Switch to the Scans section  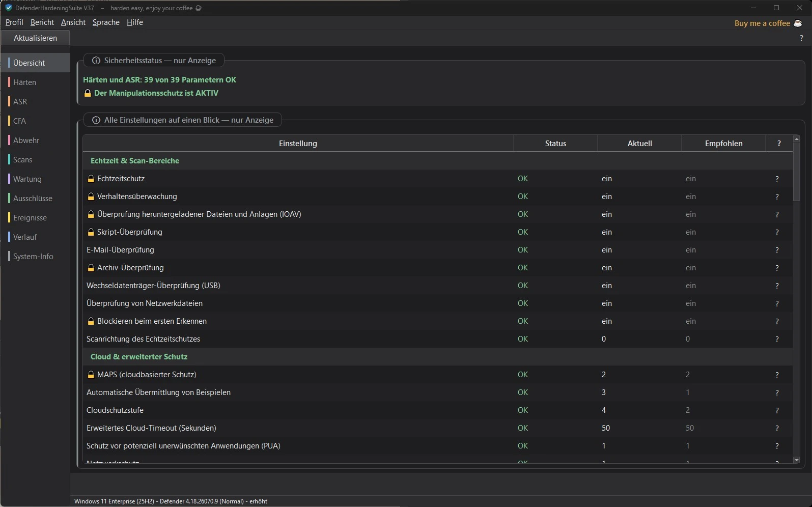(35, 160)
